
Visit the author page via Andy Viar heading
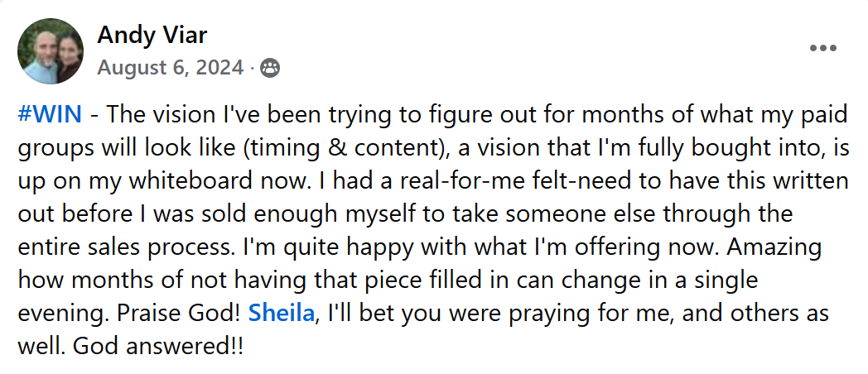[152, 36]
